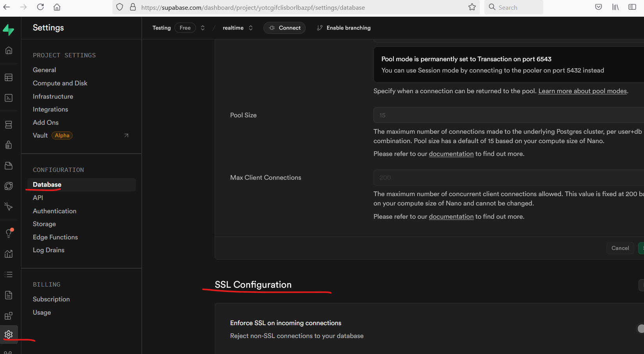Click Enable branching button
The image size is (644, 354).
point(344,28)
